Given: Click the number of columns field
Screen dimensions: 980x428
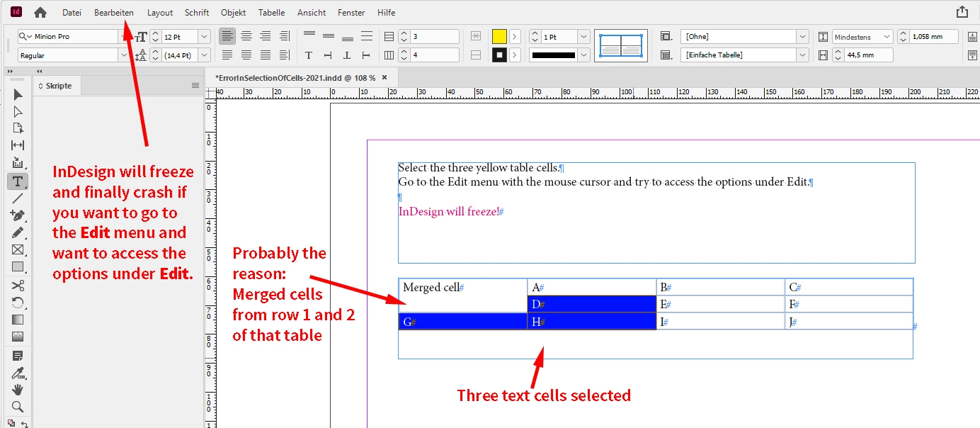Looking at the screenshot, I should tap(435, 55).
